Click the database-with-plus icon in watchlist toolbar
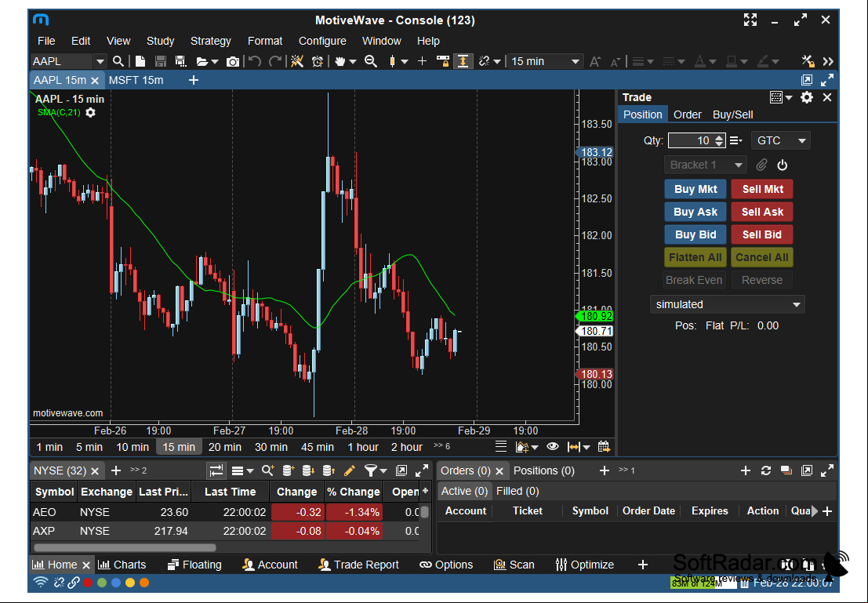 (289, 470)
